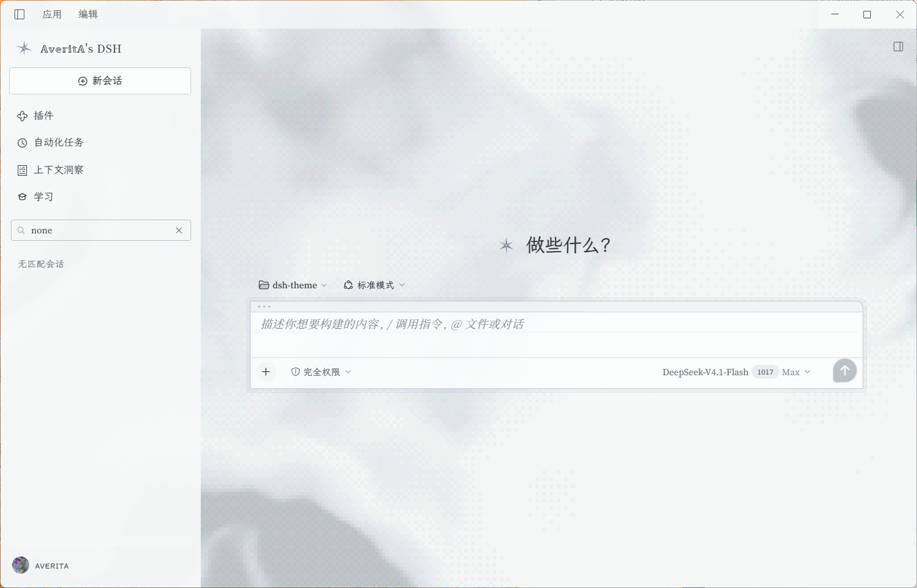The image size is (917, 588).
Task: Send the message with arrow button
Action: (x=844, y=371)
